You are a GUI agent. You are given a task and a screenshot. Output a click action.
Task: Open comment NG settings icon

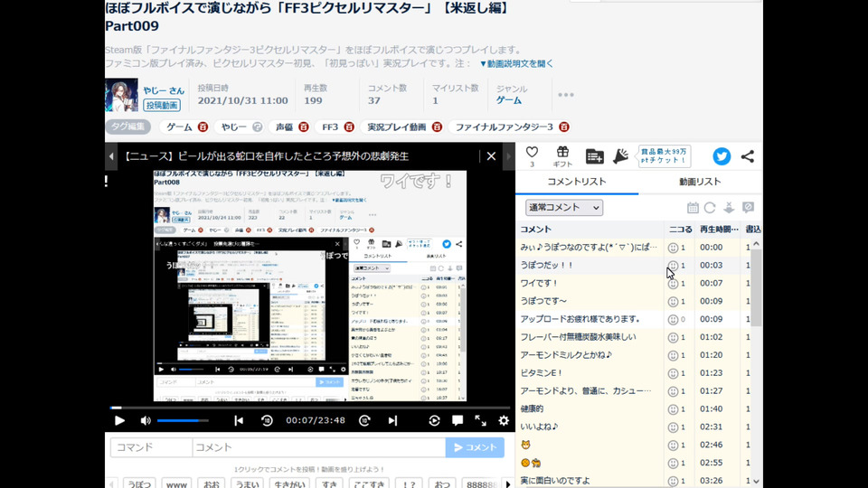tap(748, 208)
